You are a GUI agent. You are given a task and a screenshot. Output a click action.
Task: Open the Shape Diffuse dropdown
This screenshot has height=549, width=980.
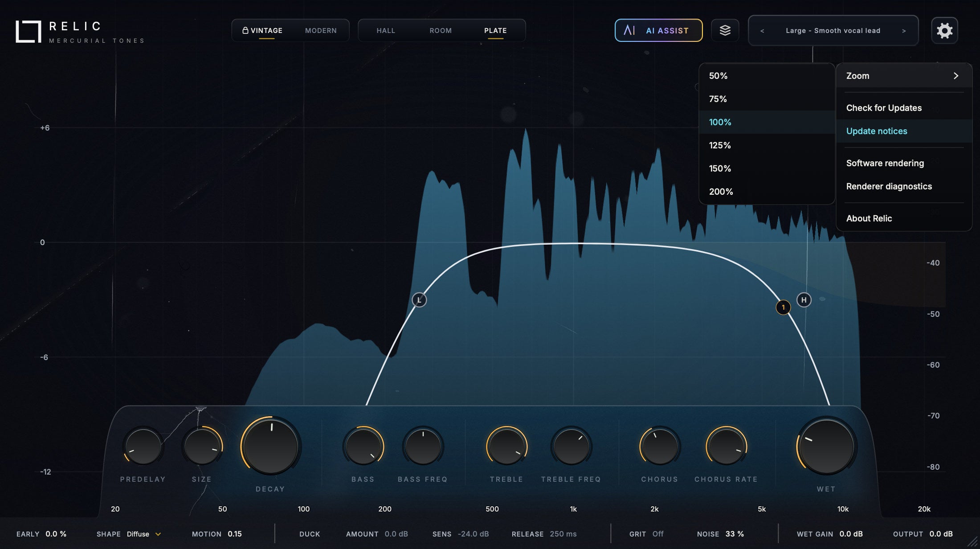click(x=143, y=534)
